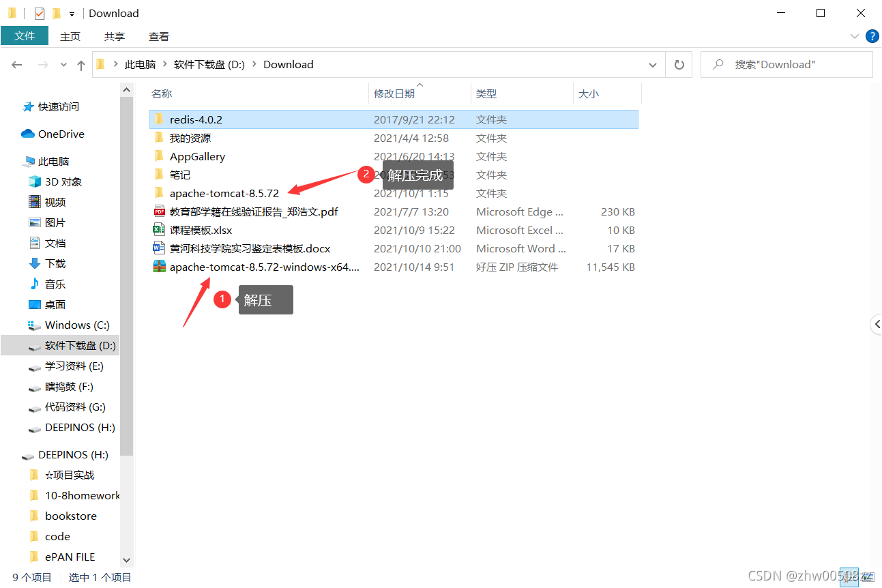Expand subfolders chevron after 此电脑 in address bar
The height and width of the screenshot is (588, 882).
pyautogui.click(x=164, y=65)
